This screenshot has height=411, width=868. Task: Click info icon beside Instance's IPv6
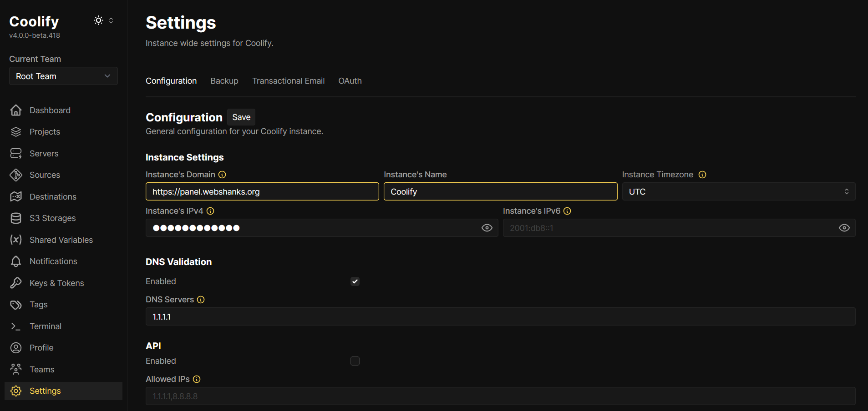(567, 211)
